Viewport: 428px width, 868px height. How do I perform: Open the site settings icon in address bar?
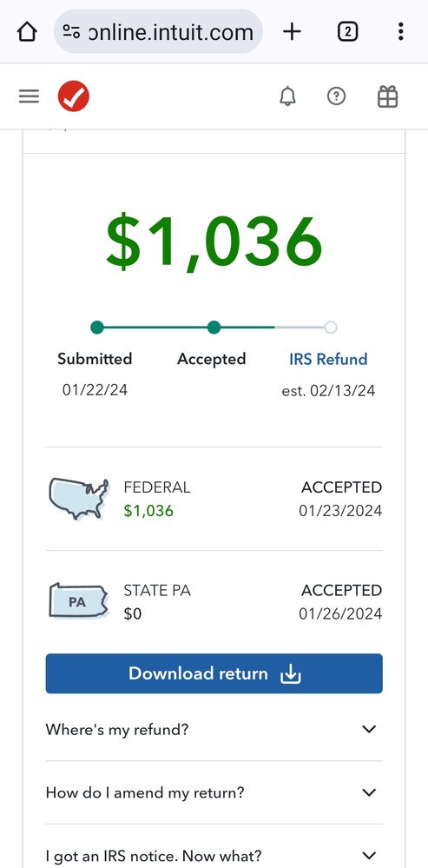pyautogui.click(x=71, y=31)
